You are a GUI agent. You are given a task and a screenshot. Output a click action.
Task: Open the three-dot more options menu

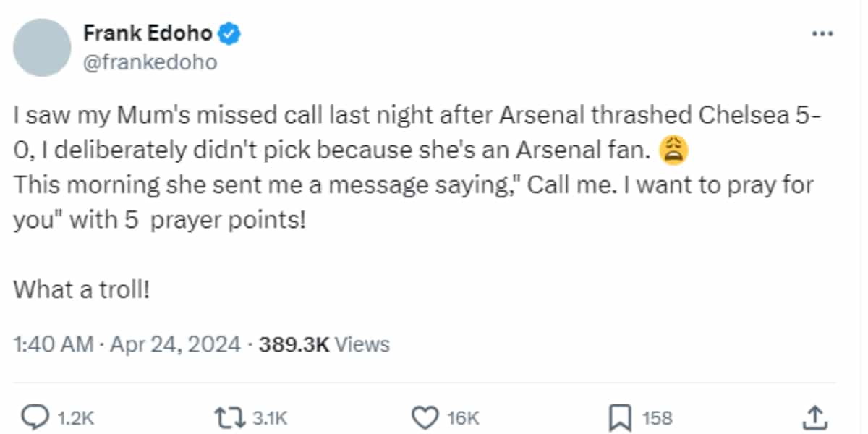tap(823, 34)
